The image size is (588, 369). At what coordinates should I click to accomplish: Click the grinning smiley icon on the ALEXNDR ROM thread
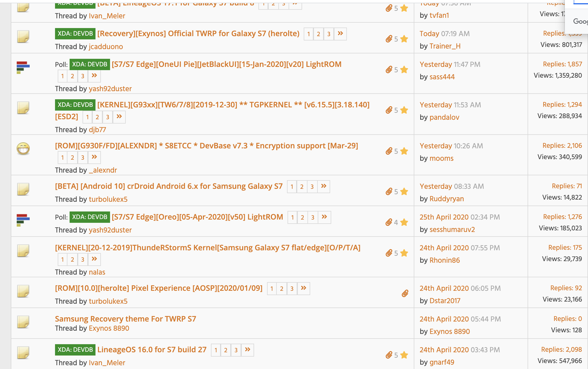point(23,149)
